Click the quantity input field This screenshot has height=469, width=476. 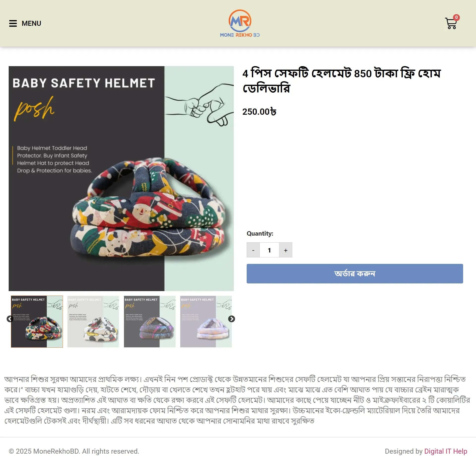[x=269, y=250]
